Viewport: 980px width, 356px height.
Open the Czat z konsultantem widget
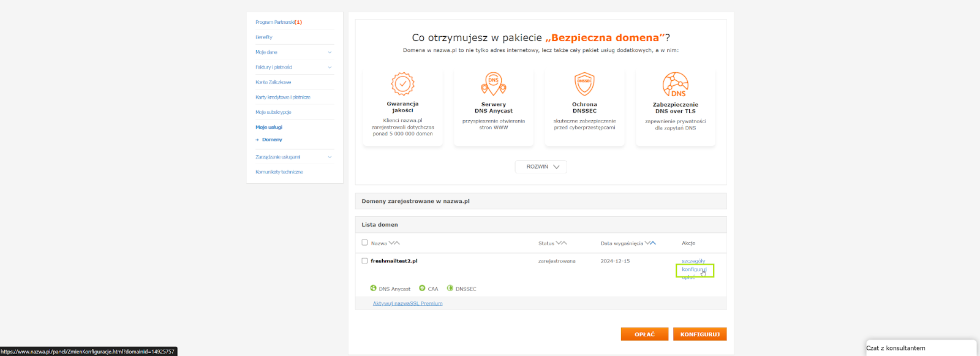pyautogui.click(x=921, y=347)
